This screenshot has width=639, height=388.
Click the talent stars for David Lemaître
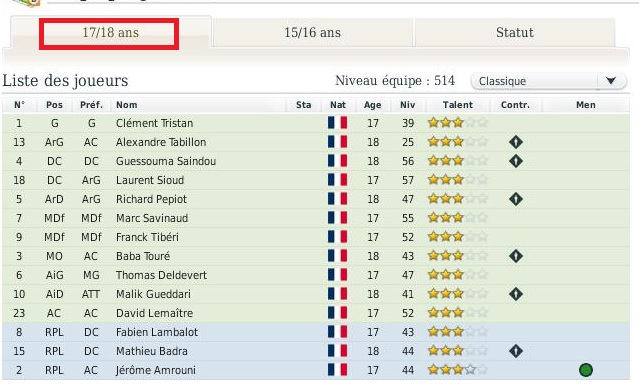tap(458, 313)
